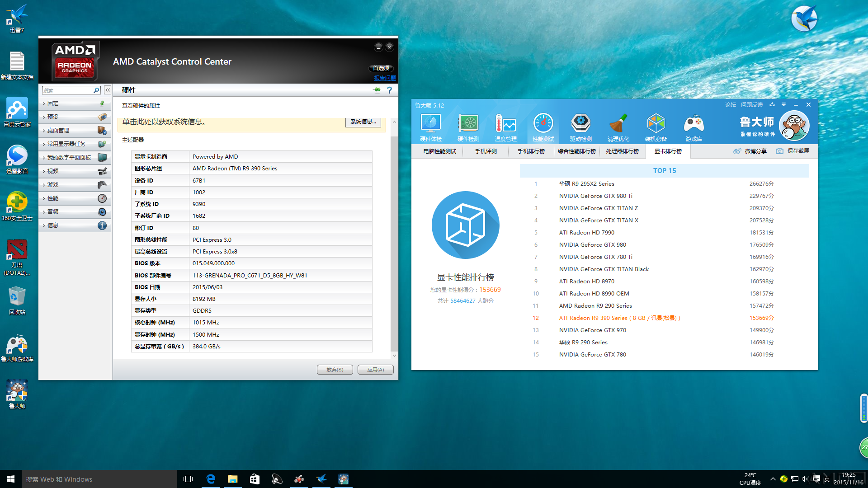Viewport: 868px width, 488px height.
Task: Click 微博分享 share icon
Action: [750, 151]
